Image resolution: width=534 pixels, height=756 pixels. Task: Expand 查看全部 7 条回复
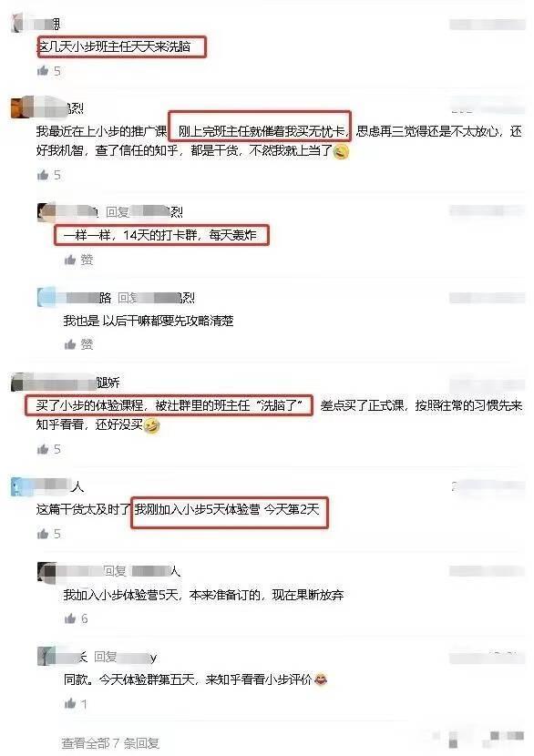(x=110, y=743)
